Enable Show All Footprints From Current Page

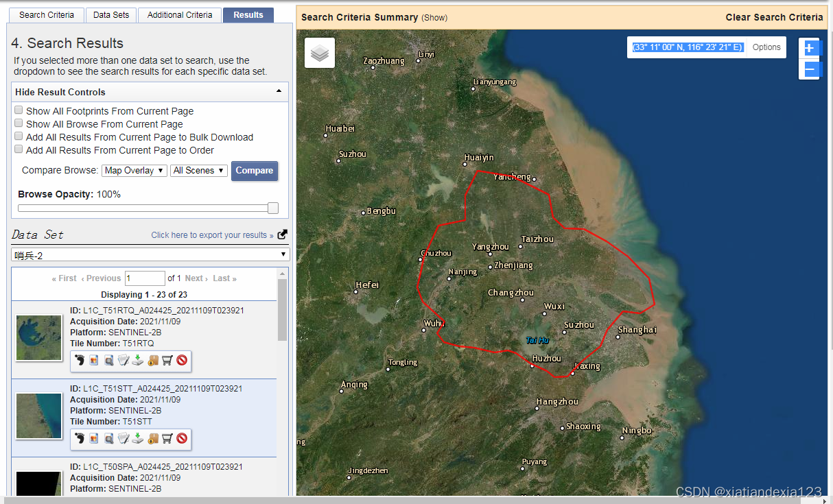pyautogui.click(x=19, y=110)
